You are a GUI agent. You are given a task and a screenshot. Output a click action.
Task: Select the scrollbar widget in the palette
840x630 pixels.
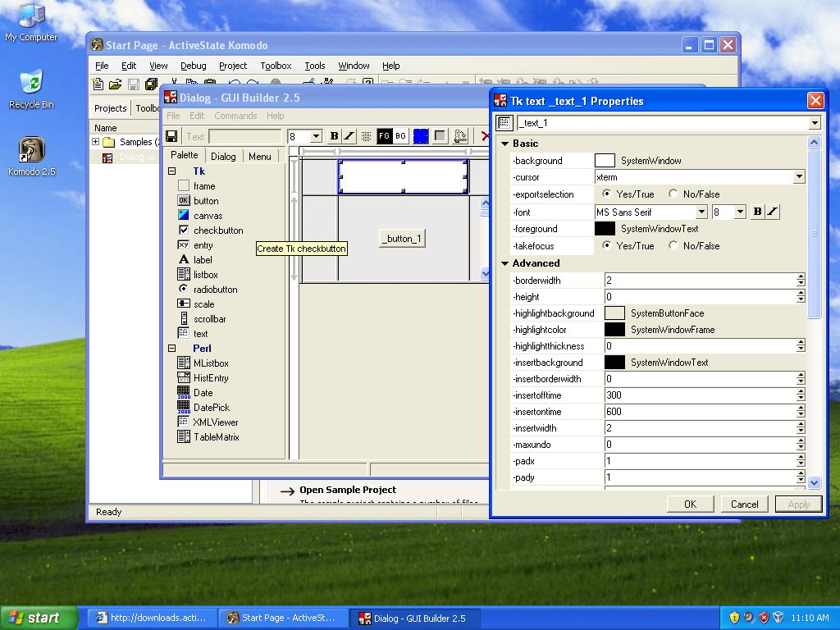[x=202, y=319]
